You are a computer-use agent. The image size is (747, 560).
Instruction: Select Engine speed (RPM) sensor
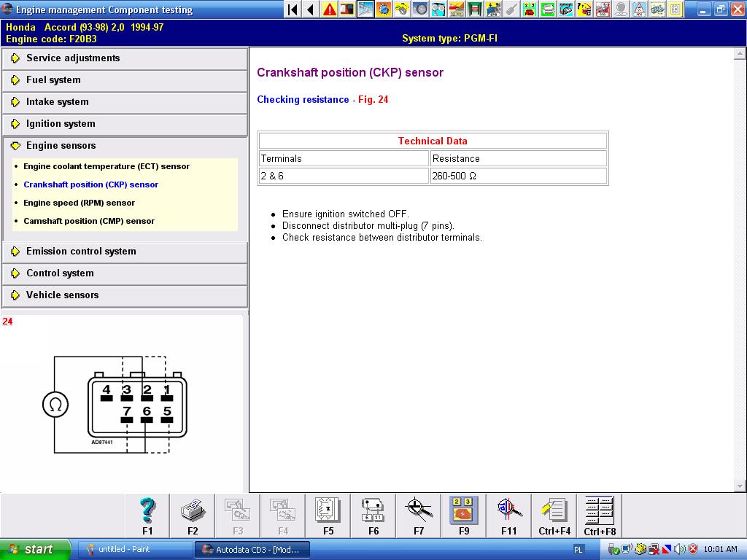[x=79, y=203]
